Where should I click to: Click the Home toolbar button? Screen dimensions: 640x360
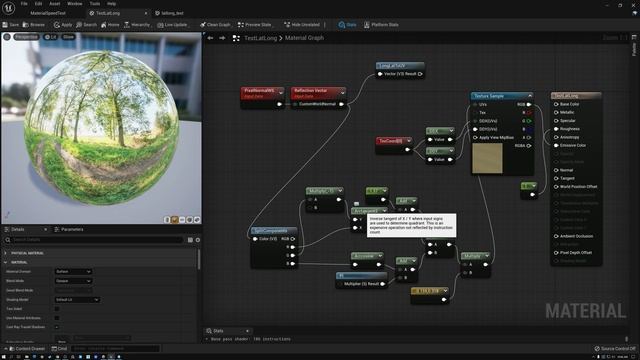110,25
